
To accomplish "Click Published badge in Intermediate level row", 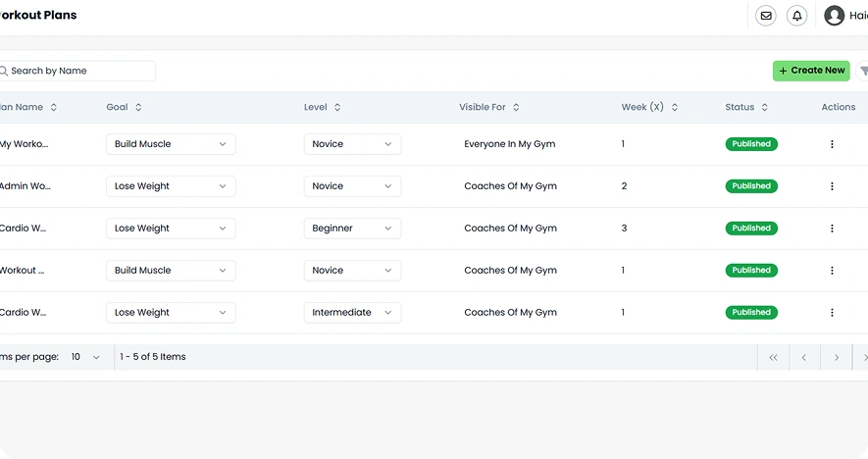I will (751, 312).
